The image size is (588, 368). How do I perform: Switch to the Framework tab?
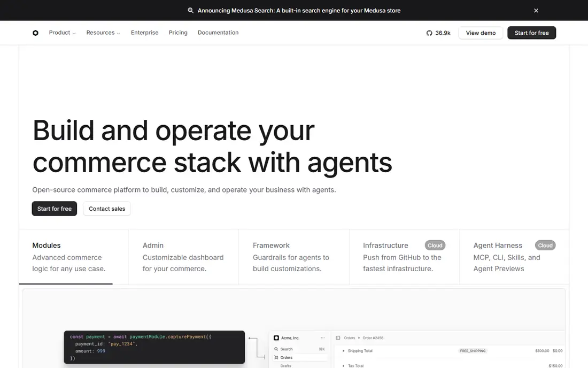click(293, 257)
